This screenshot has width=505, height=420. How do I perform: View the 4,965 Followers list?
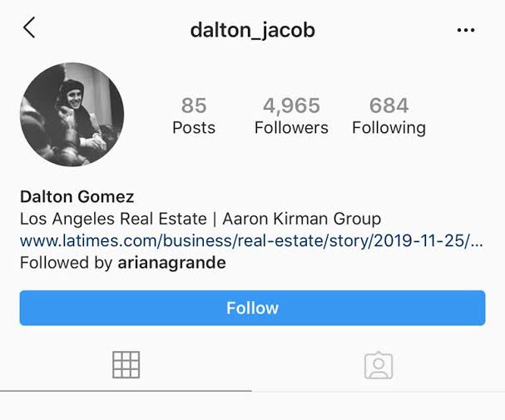pyautogui.click(x=291, y=116)
